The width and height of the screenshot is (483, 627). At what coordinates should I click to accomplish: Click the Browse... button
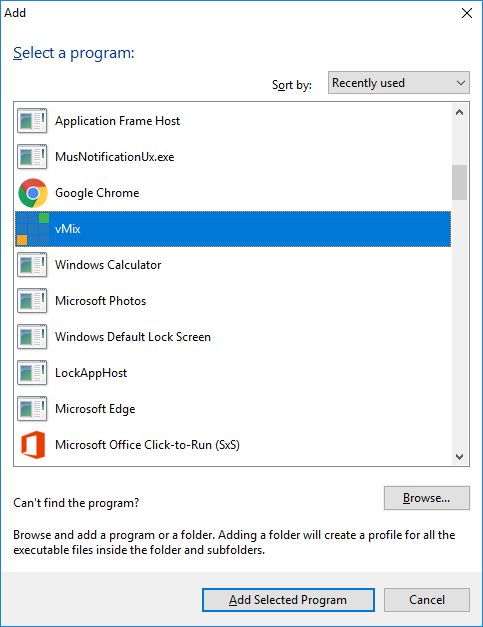(x=427, y=498)
